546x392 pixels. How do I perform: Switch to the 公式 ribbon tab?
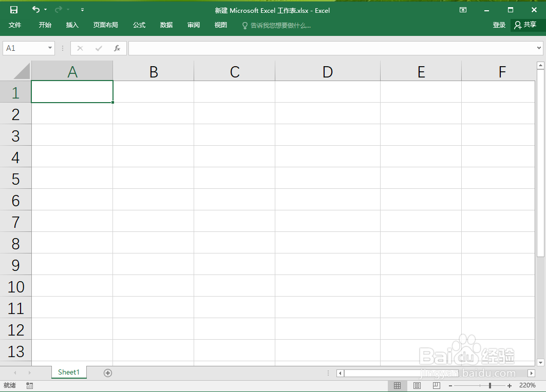[139, 25]
